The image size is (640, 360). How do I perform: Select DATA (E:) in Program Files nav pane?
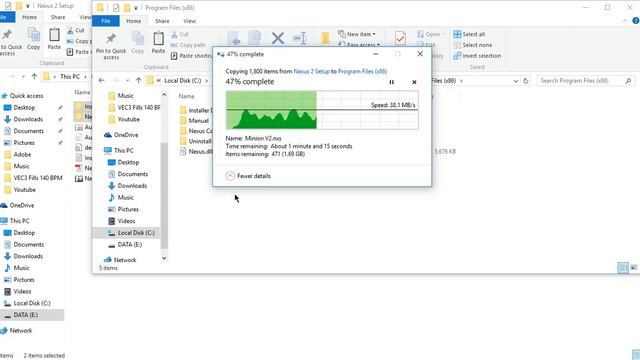click(125, 244)
